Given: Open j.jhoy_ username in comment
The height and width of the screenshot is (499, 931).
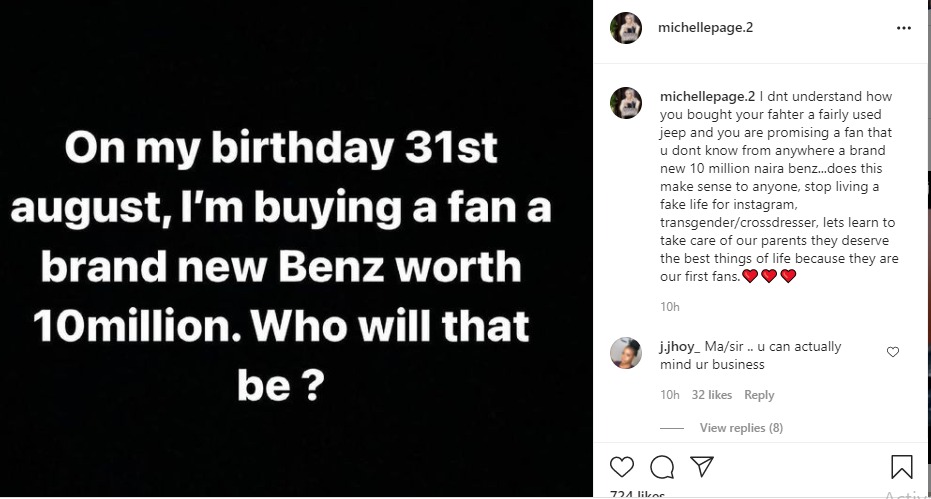Looking at the screenshot, I should pyautogui.click(x=679, y=347).
